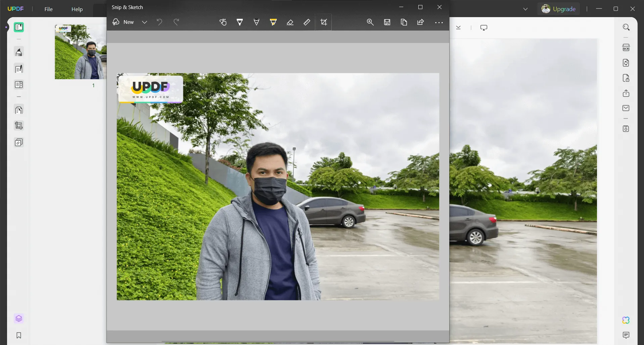Click the Zoom magnifier in Snip & Sketch
The width and height of the screenshot is (644, 345).
coord(370,22)
